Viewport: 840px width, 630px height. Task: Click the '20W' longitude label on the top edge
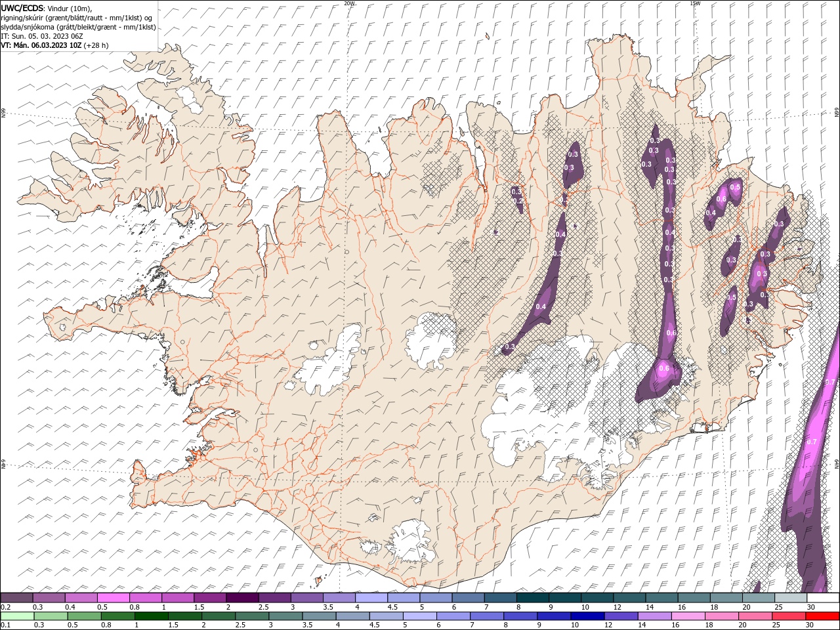point(349,3)
